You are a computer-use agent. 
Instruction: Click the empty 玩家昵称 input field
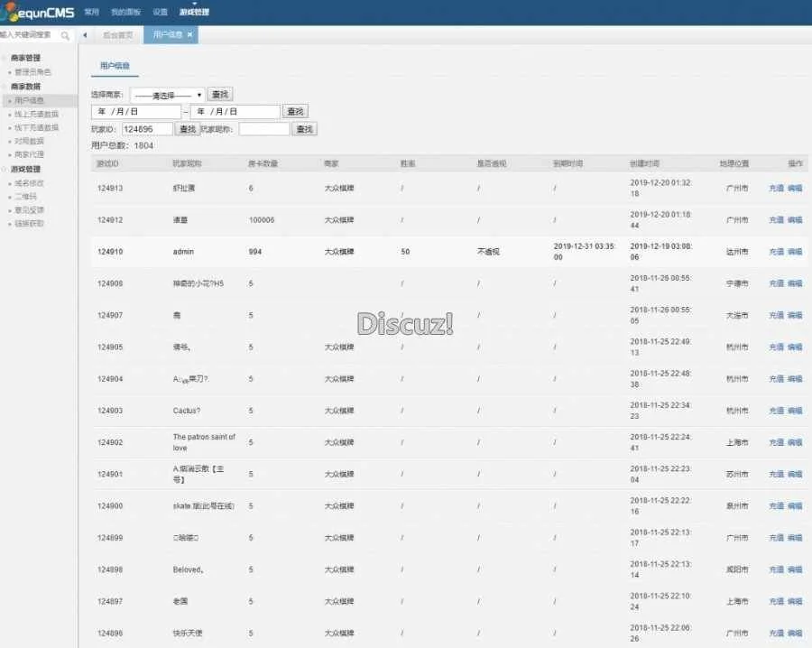263,129
